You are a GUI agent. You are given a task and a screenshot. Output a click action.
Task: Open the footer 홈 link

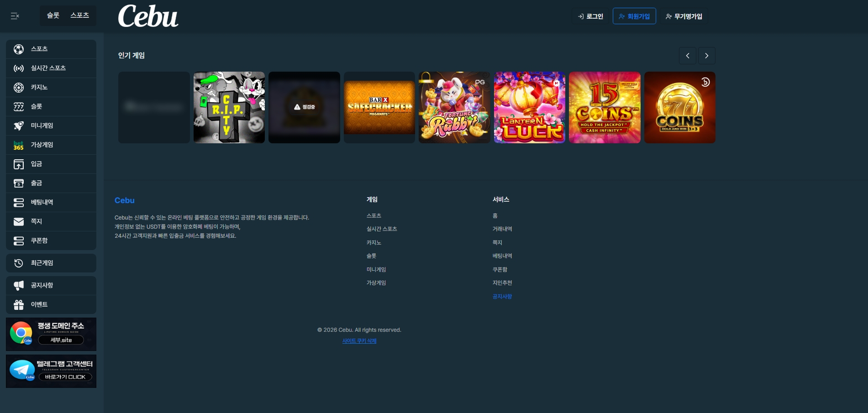[x=495, y=215]
